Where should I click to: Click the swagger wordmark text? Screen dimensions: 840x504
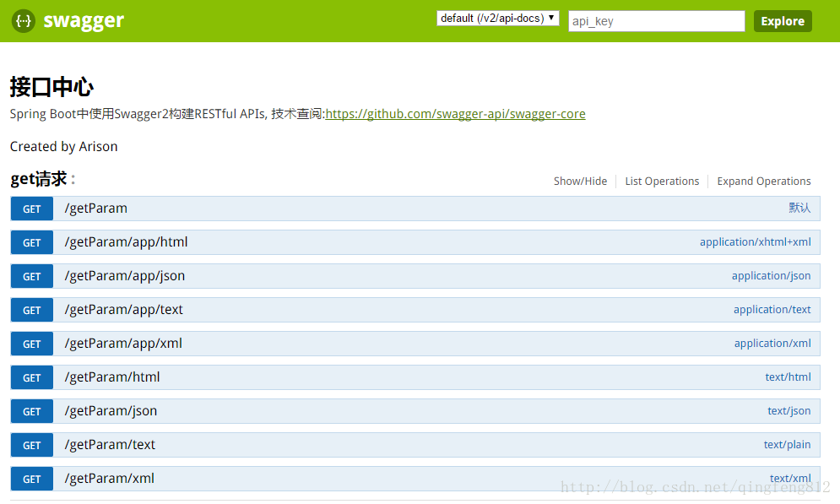pyautogui.click(x=84, y=21)
